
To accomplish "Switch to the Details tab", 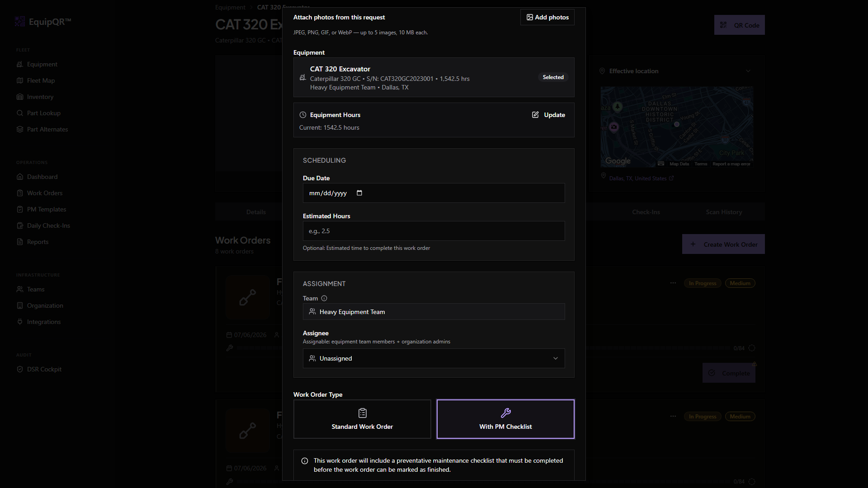I will pos(256,212).
